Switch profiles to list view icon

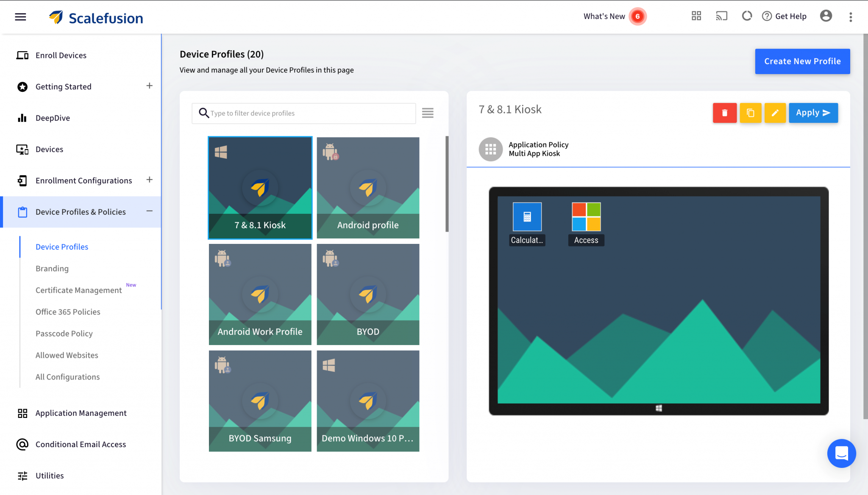click(x=428, y=113)
